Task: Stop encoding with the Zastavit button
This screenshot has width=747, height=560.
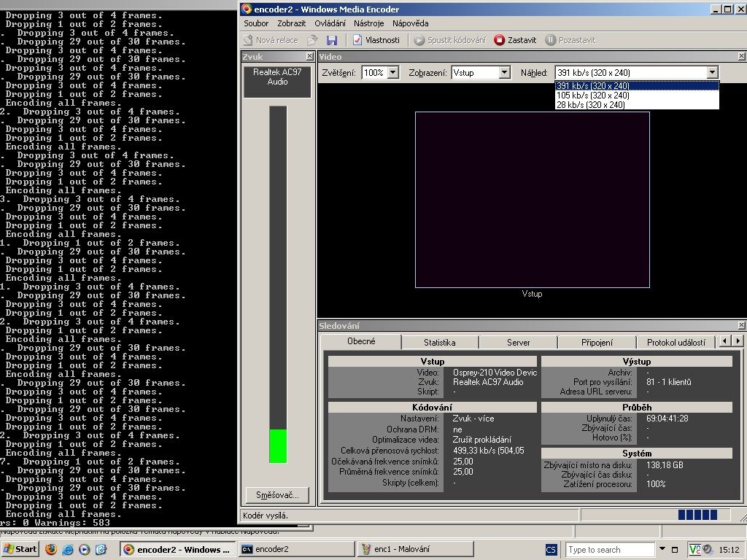Action: (x=516, y=41)
